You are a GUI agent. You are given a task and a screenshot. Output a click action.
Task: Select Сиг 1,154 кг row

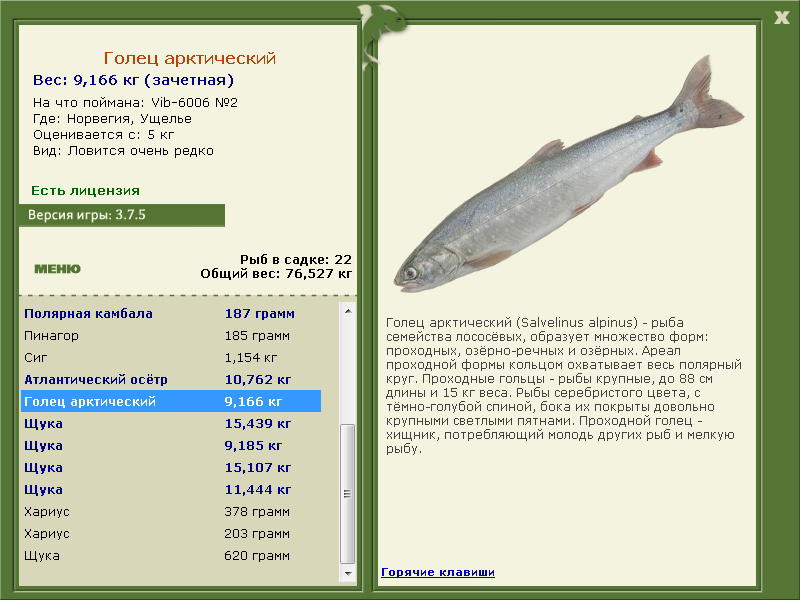[171, 358]
